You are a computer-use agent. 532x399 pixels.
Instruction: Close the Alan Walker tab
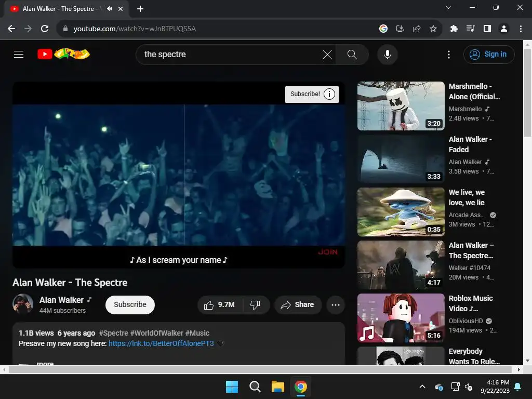[121, 9]
